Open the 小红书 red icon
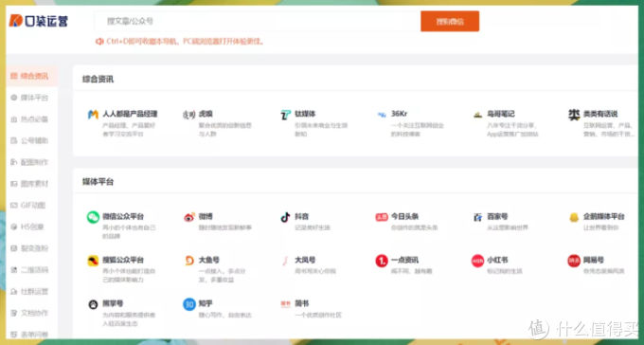 tap(477, 261)
